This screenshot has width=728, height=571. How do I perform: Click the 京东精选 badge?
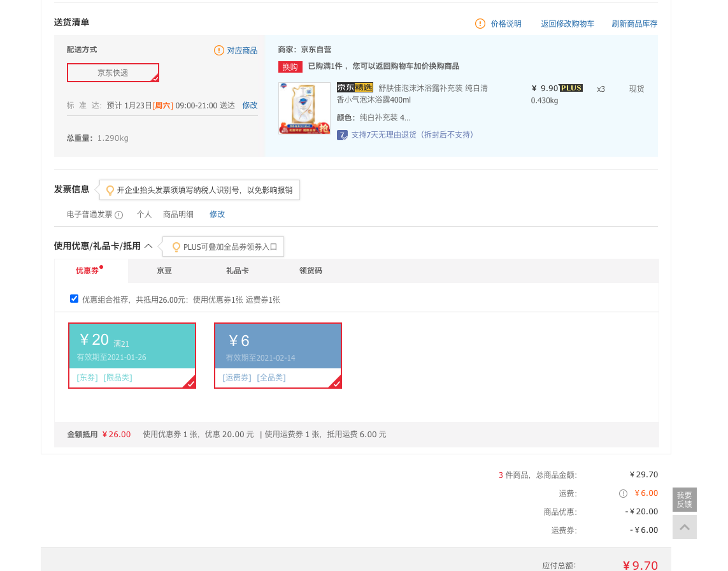point(355,87)
